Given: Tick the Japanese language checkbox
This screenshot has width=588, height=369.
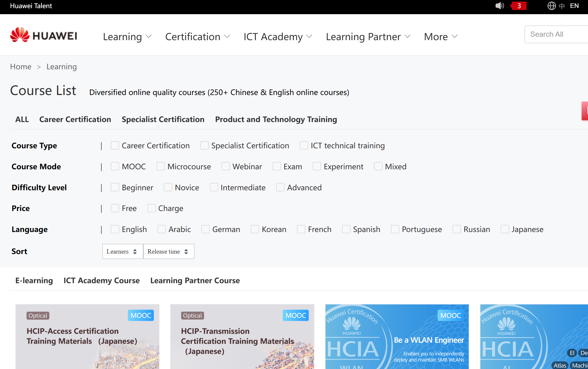Looking at the screenshot, I should click(505, 229).
